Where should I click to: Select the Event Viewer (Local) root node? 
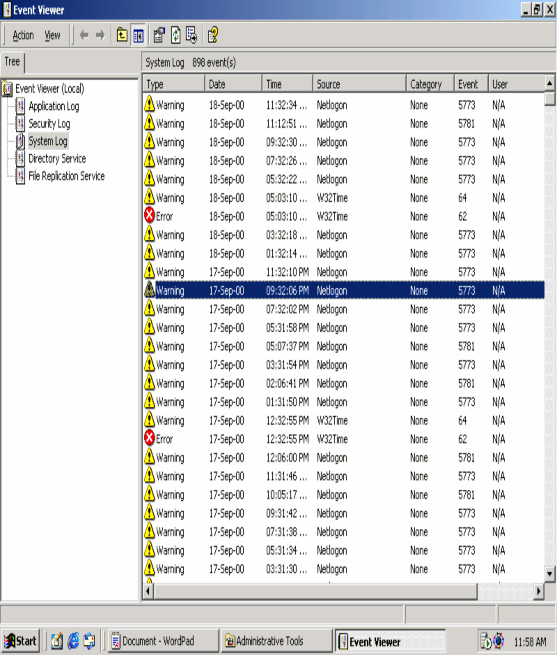(50, 89)
